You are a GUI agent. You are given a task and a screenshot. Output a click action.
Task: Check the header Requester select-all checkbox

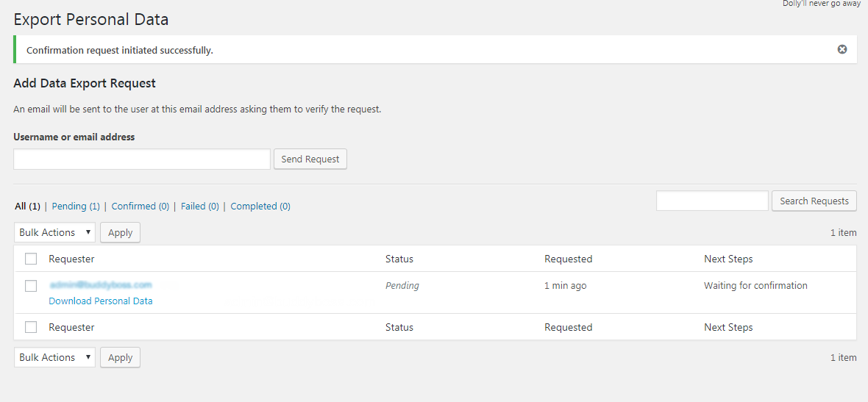[x=31, y=259]
